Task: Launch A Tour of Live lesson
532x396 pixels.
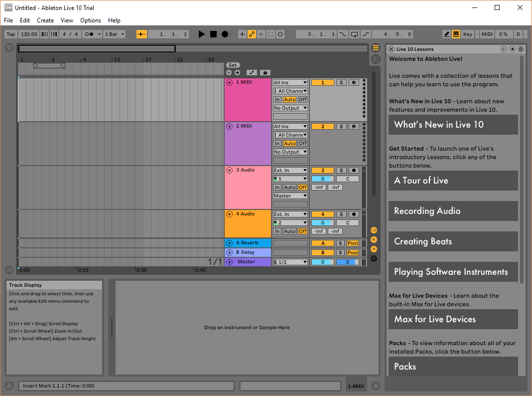Action: point(453,181)
